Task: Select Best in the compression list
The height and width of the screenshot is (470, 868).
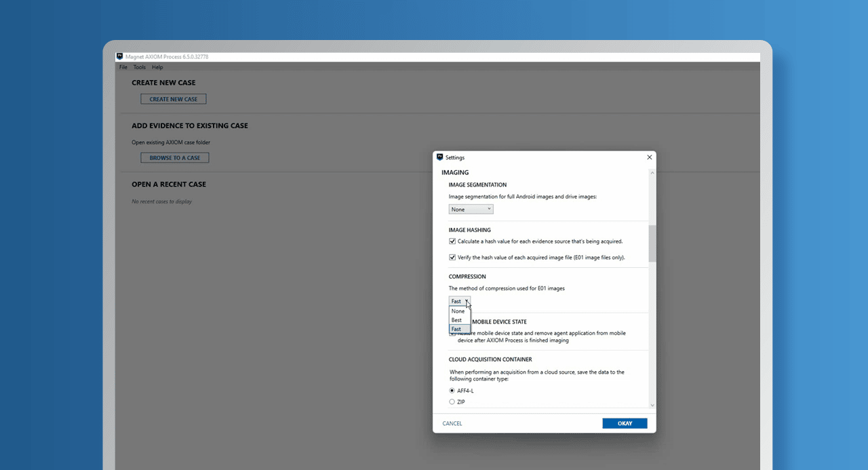Action: point(457,320)
